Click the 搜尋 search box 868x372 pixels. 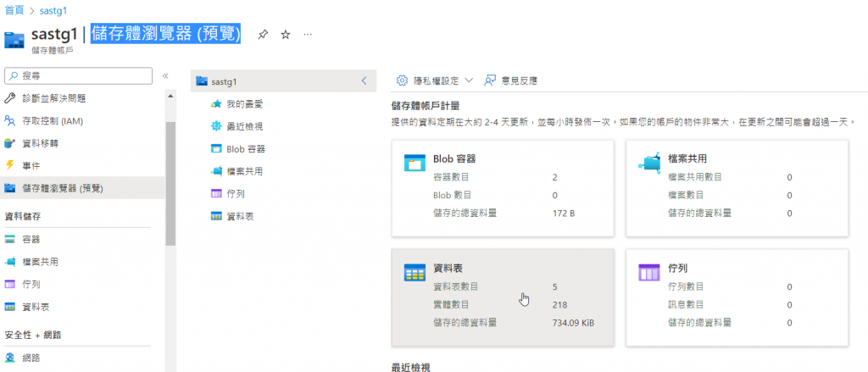click(78, 75)
